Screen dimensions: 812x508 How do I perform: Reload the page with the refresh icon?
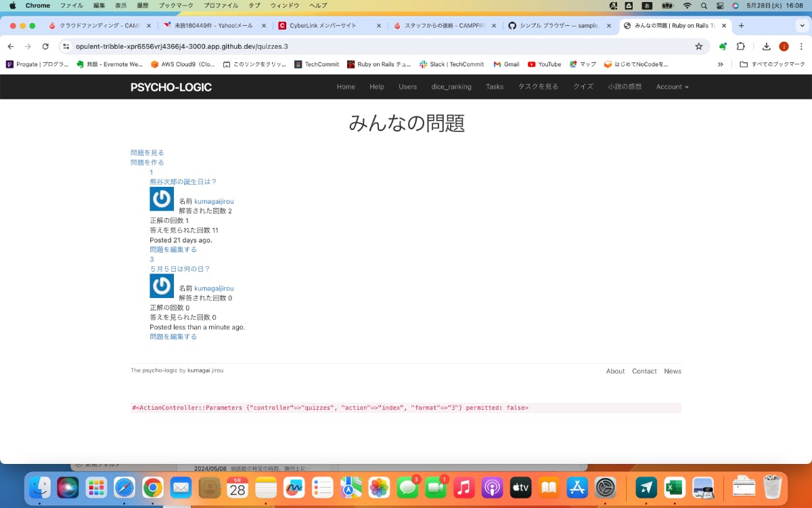[x=45, y=46]
